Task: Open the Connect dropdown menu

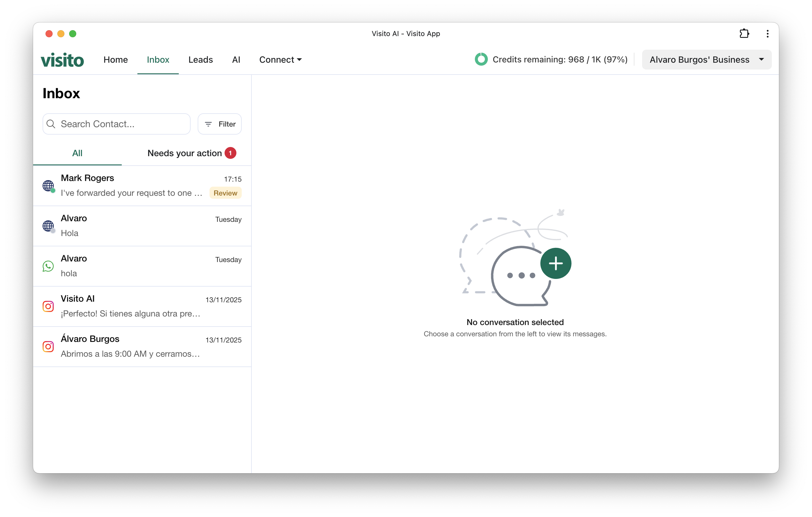Action: [x=280, y=59]
